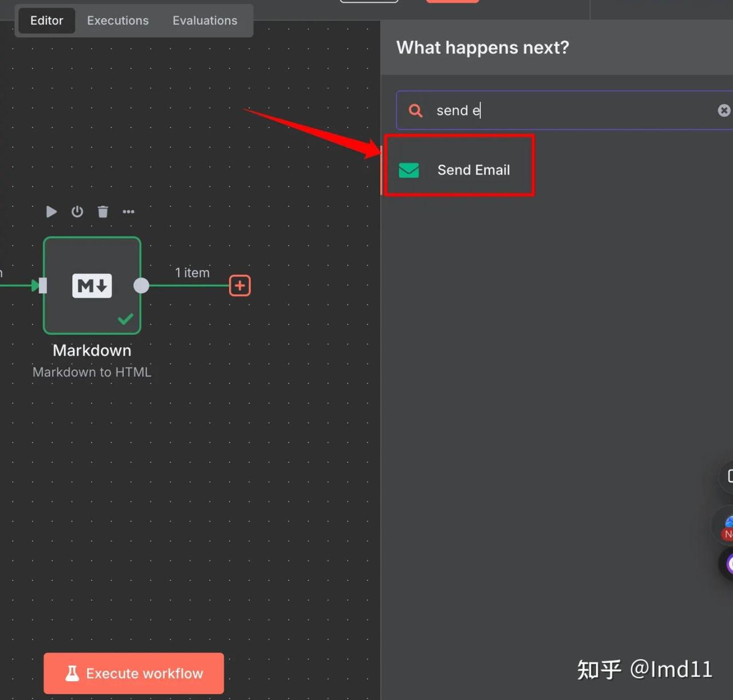Open the Executions tab
Viewport: 733px width, 700px height.
pos(117,21)
